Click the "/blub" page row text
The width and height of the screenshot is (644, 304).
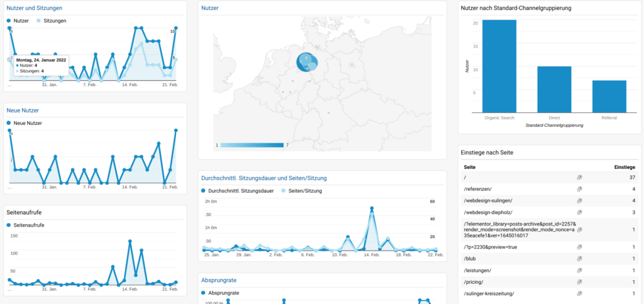tap(469, 259)
